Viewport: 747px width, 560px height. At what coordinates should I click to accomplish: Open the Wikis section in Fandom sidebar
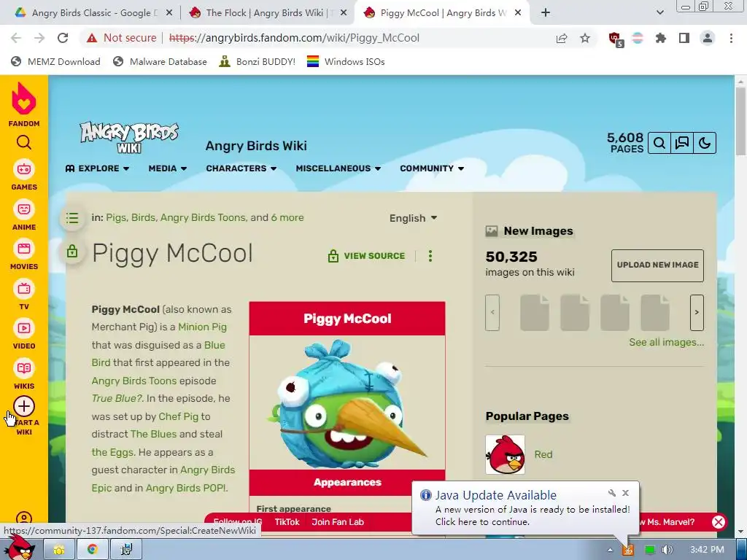[24, 375]
